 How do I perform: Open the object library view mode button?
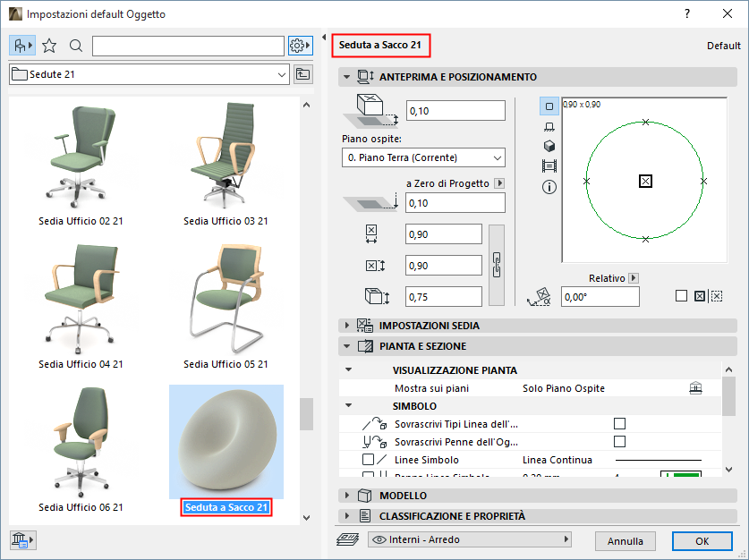[x=22, y=46]
